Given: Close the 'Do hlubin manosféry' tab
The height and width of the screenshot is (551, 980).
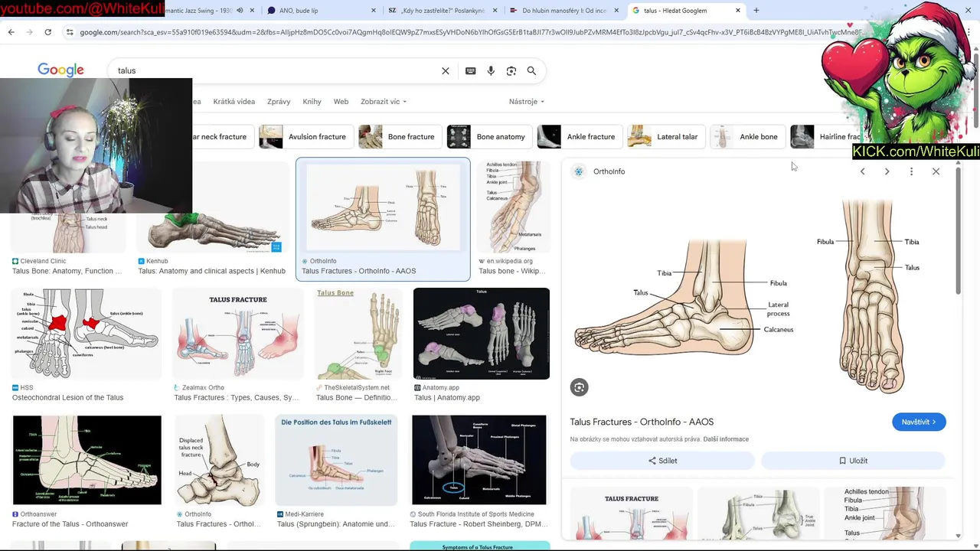Looking at the screenshot, I should click(616, 11).
